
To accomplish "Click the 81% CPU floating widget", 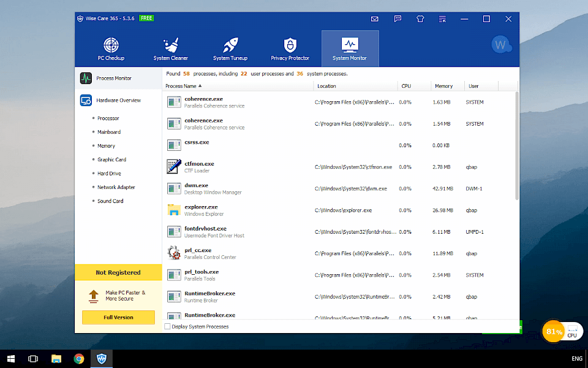I will point(562,332).
